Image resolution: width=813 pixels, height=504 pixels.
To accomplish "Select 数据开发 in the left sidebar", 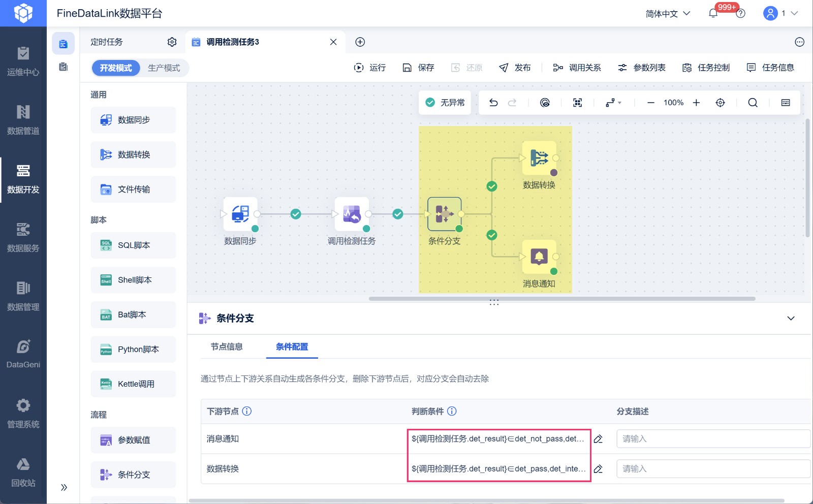I will click(23, 179).
